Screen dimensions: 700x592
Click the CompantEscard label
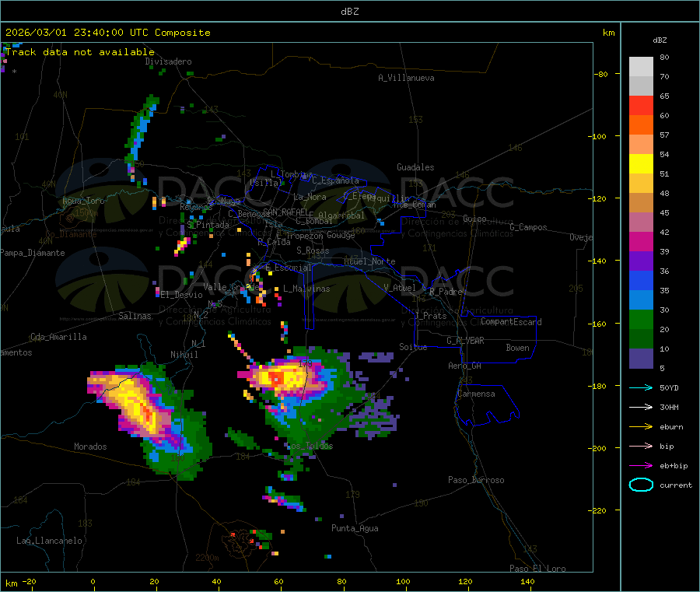[511, 322]
